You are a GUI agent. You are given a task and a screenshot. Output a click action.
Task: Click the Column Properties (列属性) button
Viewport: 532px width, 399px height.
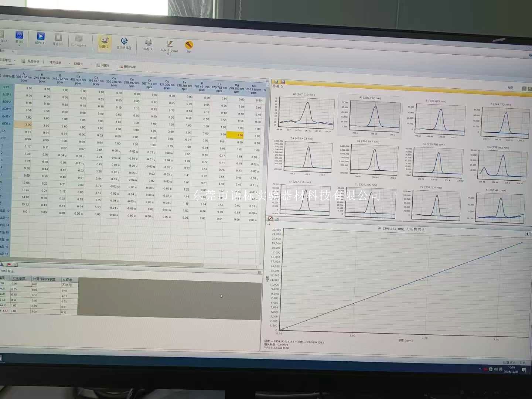pyautogui.click(x=103, y=65)
